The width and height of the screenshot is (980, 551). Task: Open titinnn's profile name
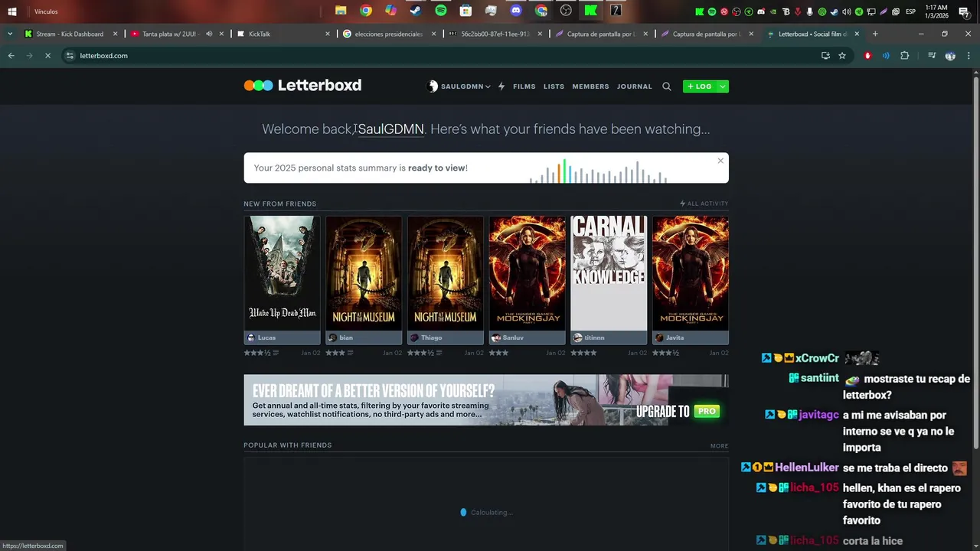click(x=594, y=337)
